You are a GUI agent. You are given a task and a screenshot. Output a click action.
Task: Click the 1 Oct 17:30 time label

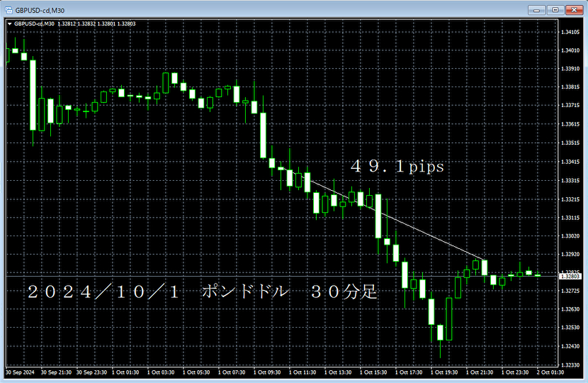pyautogui.click(x=409, y=372)
